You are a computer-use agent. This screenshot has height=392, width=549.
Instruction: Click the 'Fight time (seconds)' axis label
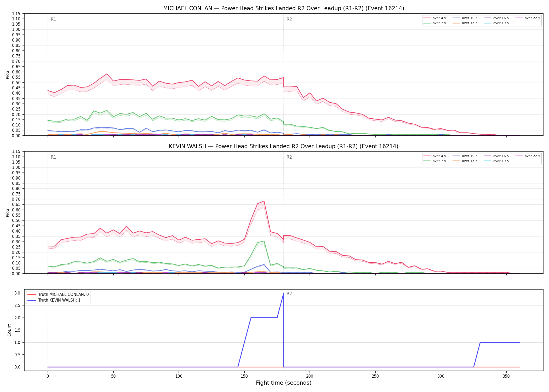[284, 383]
